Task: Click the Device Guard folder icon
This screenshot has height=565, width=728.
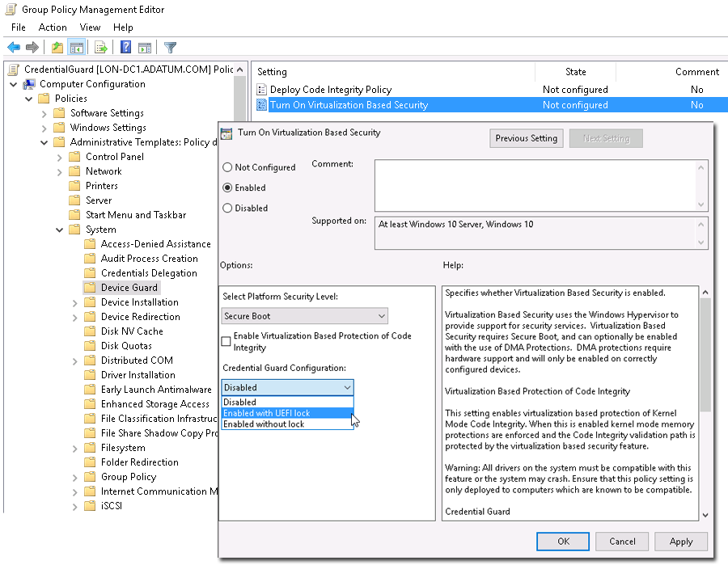Action: coord(90,288)
